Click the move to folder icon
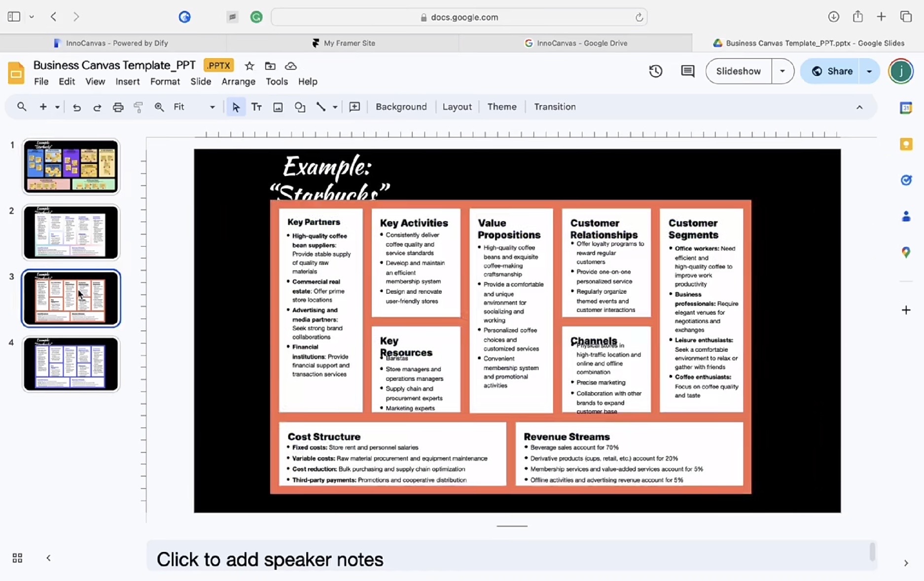Screen dimensions: 924x581 (270, 66)
